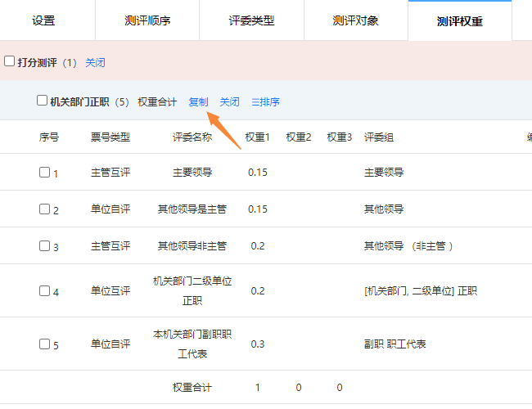532x409 pixels.
Task: Click the 权重2 column header
Action: [299, 137]
